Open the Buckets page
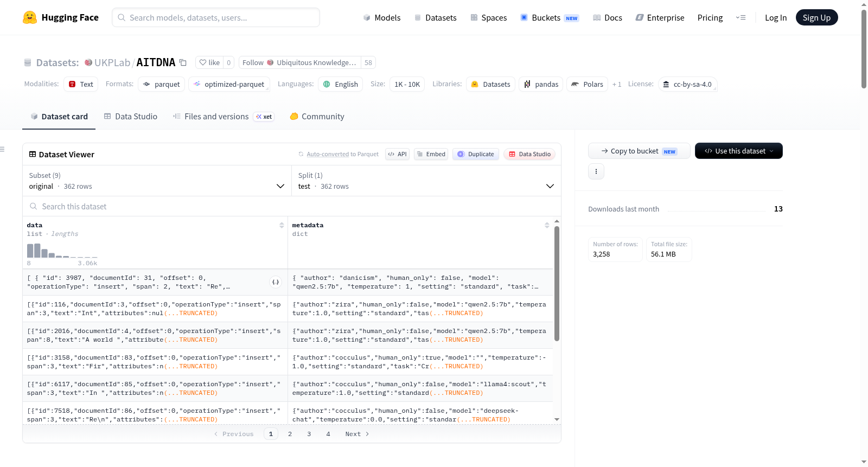Screen dimensions: 868x467 click(x=550, y=17)
